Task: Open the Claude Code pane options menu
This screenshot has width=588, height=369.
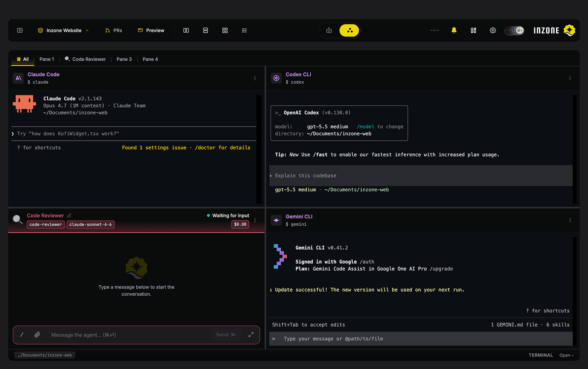Action: [x=255, y=78]
